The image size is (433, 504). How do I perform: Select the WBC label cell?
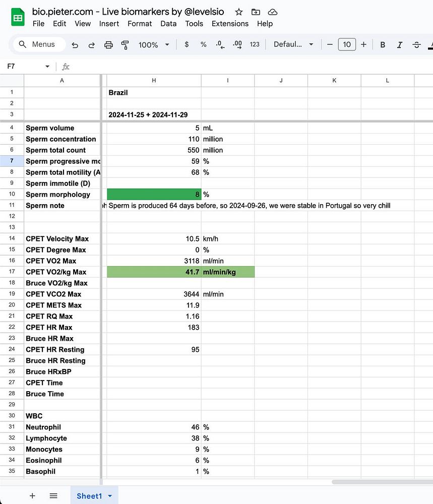point(62,416)
